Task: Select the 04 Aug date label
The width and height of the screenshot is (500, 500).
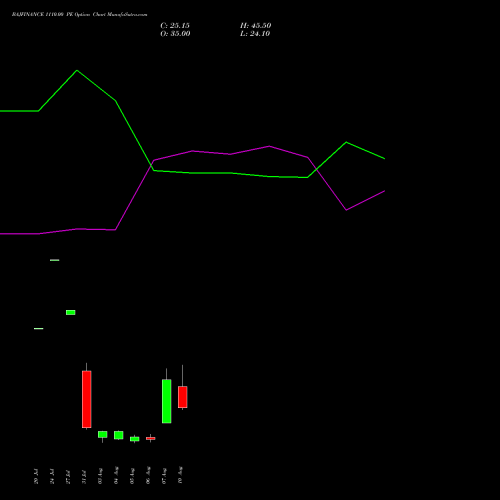Action: point(116,476)
